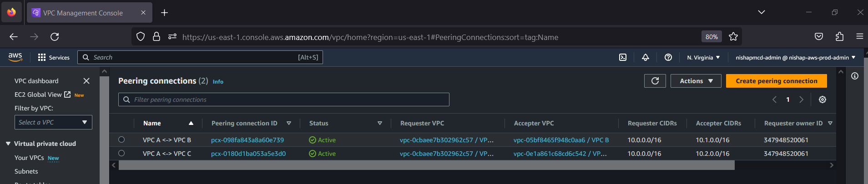Open peering connection pcx-098fa843a8a60e739 link
This screenshot has width=868, height=184.
point(247,140)
